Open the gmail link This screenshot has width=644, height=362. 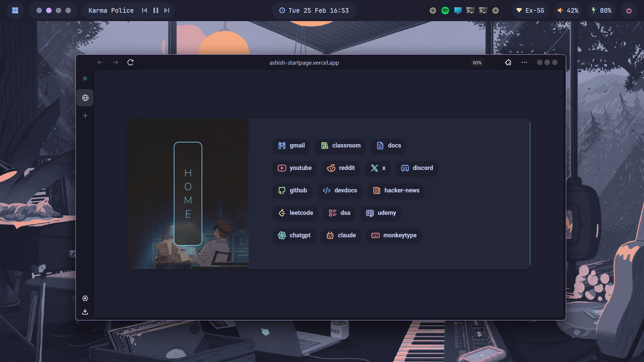tap(291, 145)
